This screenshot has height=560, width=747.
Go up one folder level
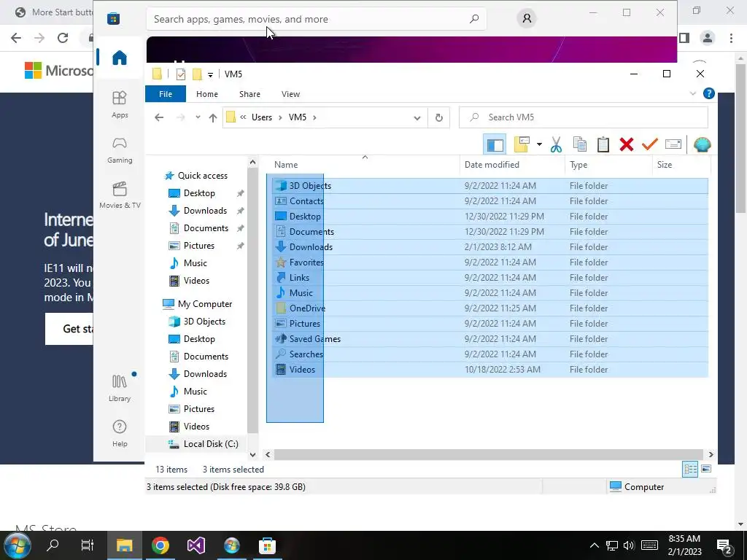(x=213, y=117)
